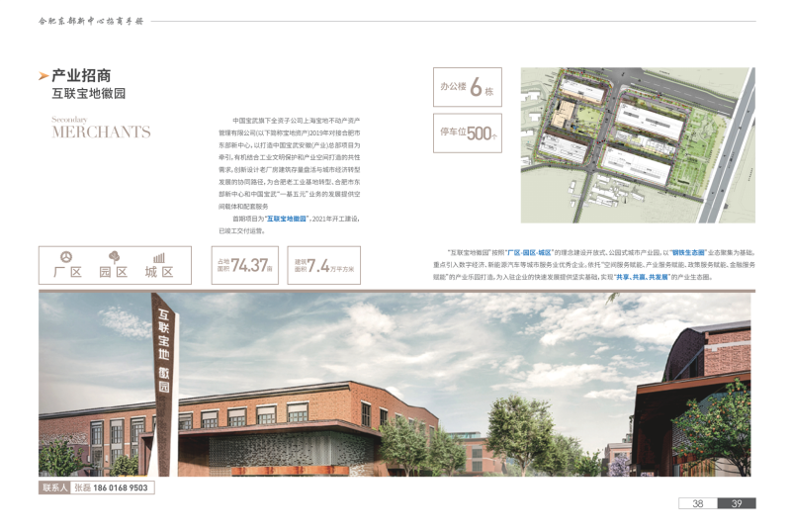Viewport: 791px width, 532px height.
Task: Select page number 38
Action: 697,504
